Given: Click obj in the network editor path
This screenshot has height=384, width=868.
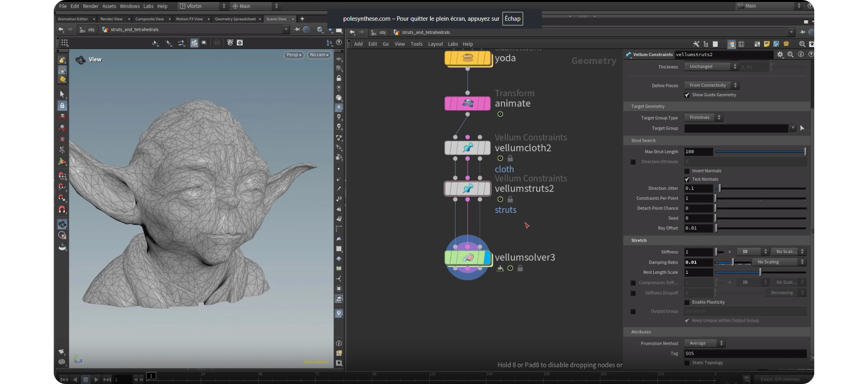Looking at the screenshot, I should [382, 33].
